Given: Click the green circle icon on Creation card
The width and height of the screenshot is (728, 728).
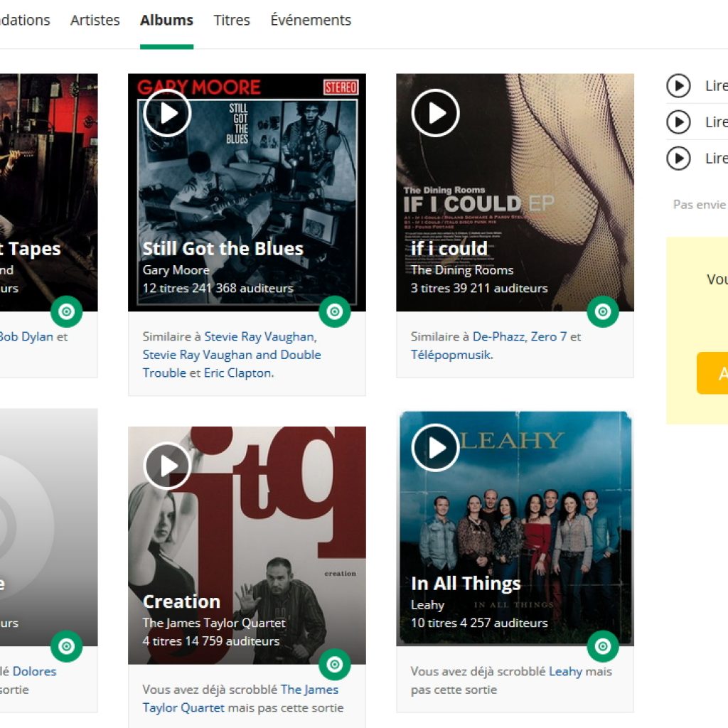Looking at the screenshot, I should click(x=335, y=665).
